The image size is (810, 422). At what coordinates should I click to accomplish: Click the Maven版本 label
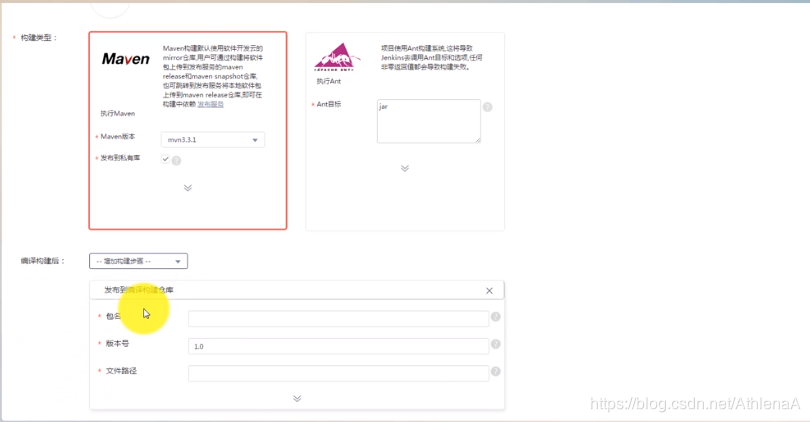pos(118,137)
